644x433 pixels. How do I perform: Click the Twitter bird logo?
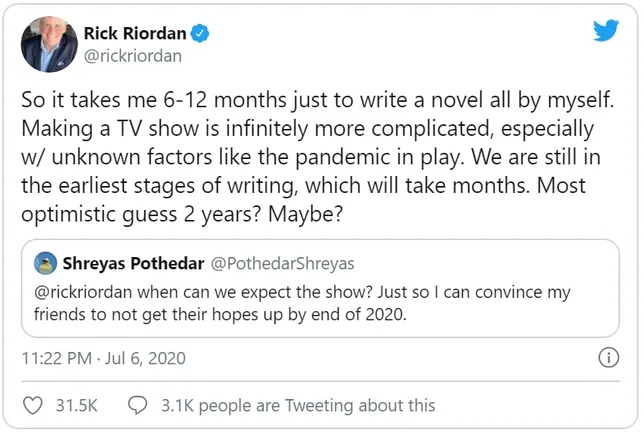click(606, 31)
